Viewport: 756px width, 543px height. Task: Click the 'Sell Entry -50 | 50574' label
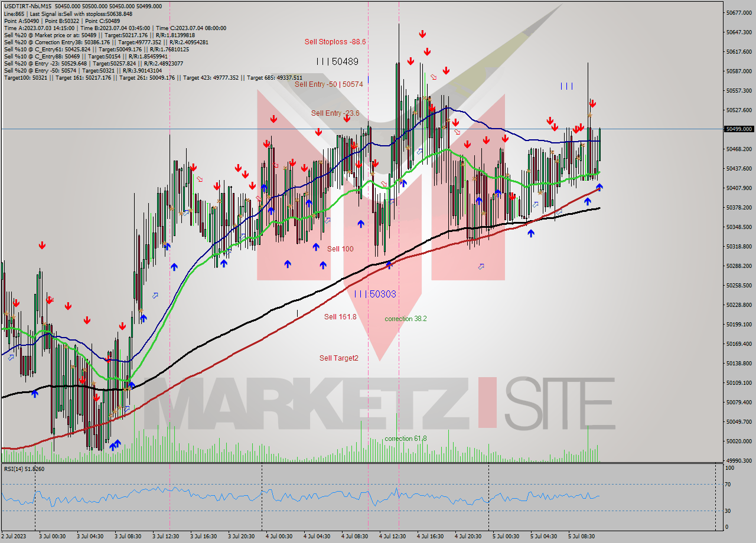coord(329,84)
